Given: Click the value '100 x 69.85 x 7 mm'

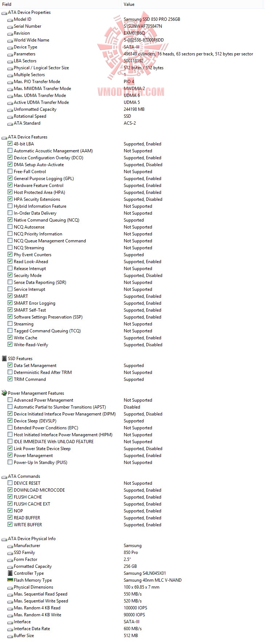Looking at the screenshot, I should pos(142,587).
